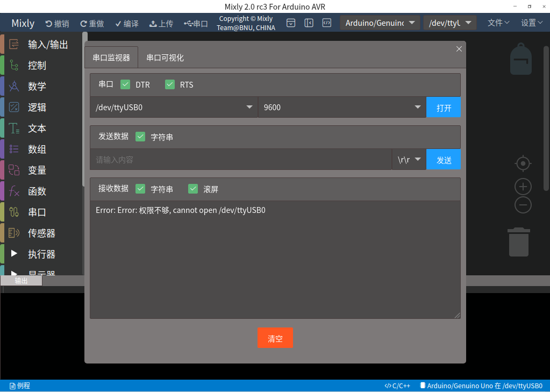Click the toolbox vertical scrollbar
The width and height of the screenshot is (550, 392).
click(x=84, y=109)
